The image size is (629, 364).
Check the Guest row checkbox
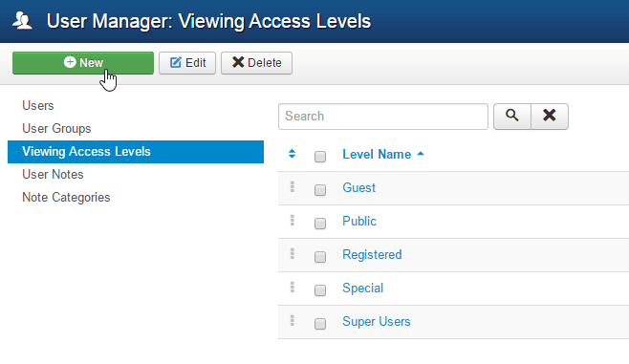point(320,189)
